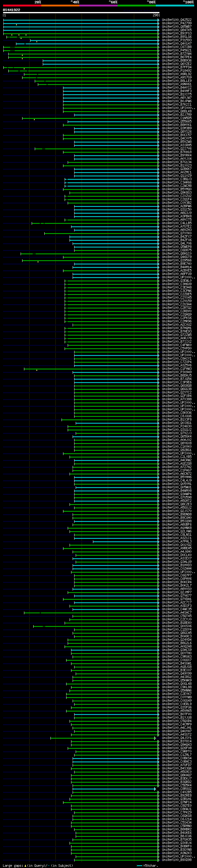Click the green alignment bar for UniRef100_Q4JSY1
The image size is (197, 868).
103,738
